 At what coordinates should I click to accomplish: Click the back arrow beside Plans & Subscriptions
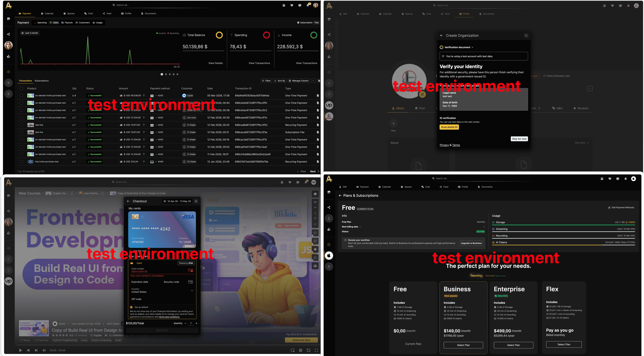[340, 196]
